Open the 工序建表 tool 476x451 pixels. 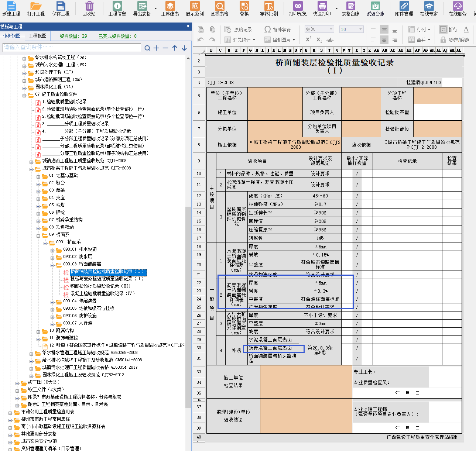(x=170, y=8)
